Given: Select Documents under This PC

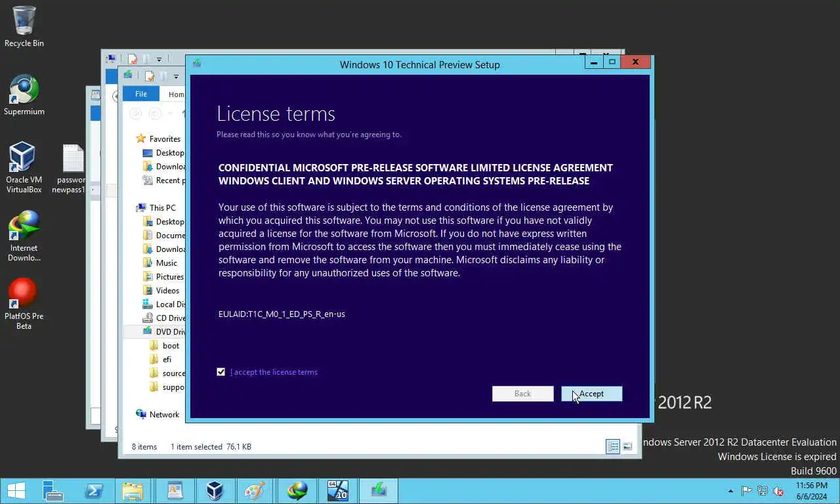Looking at the screenshot, I should [171, 236].
